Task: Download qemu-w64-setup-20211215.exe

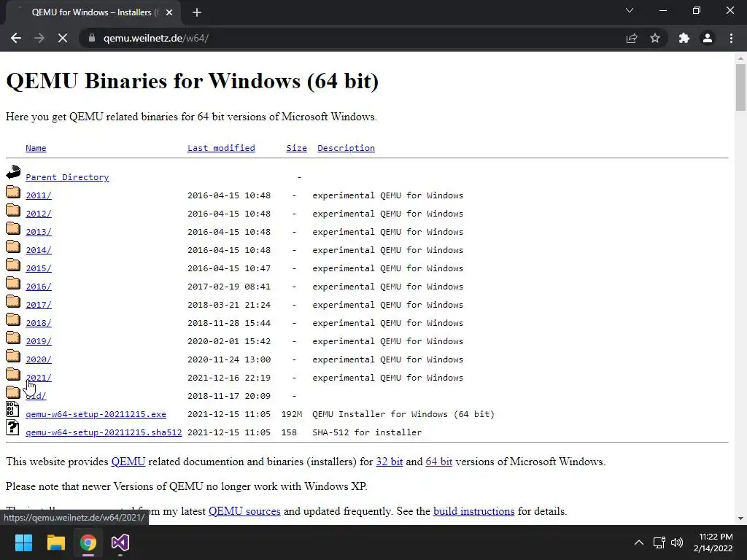Action: (96, 414)
